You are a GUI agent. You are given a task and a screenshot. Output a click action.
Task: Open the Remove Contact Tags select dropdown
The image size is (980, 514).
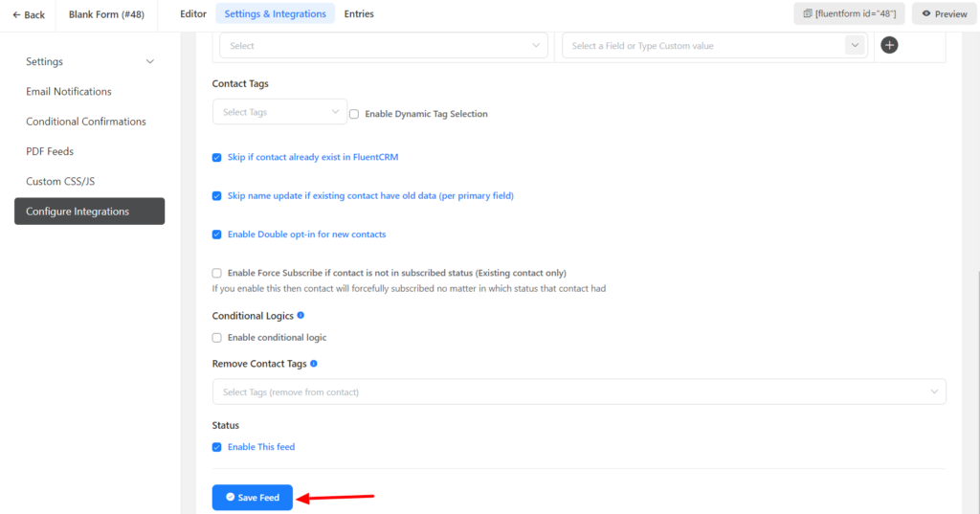click(578, 391)
